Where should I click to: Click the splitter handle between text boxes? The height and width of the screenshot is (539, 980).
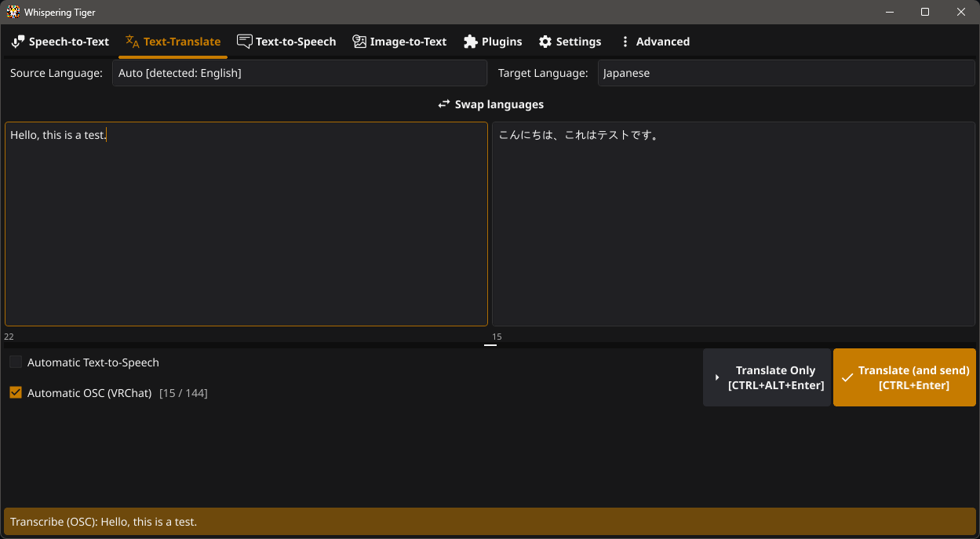coord(490,344)
